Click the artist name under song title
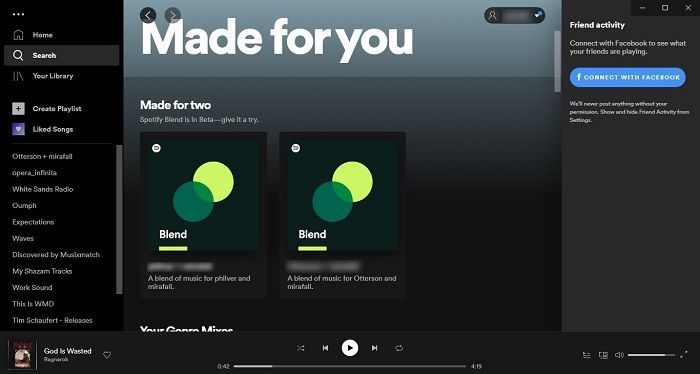 point(56,360)
